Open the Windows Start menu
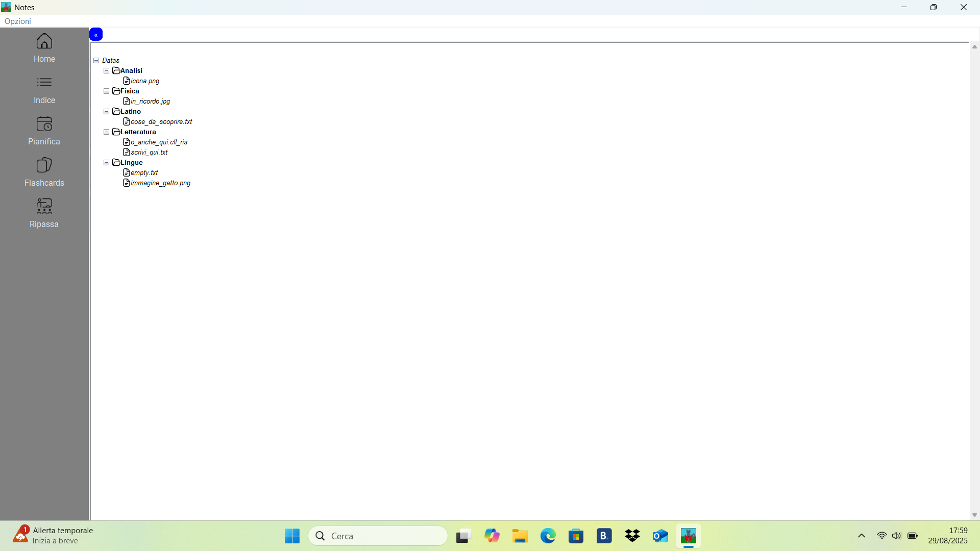The image size is (980, 551). 292,536
